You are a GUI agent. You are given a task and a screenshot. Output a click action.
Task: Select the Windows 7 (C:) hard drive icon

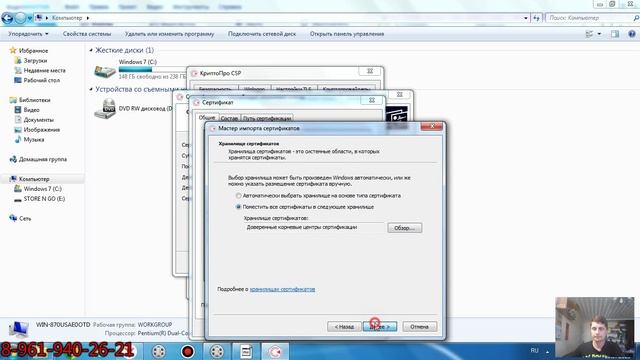coord(105,71)
